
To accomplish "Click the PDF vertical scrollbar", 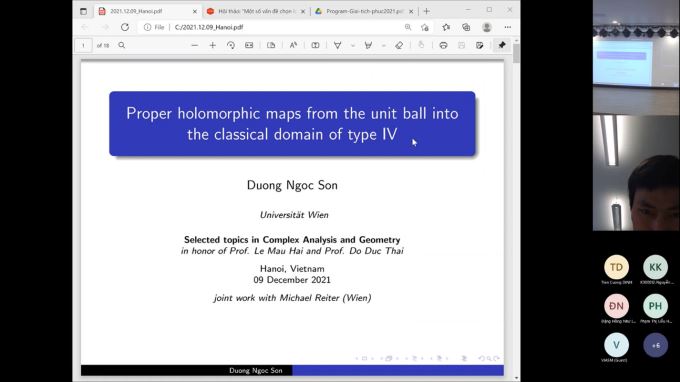I will click(x=516, y=208).
